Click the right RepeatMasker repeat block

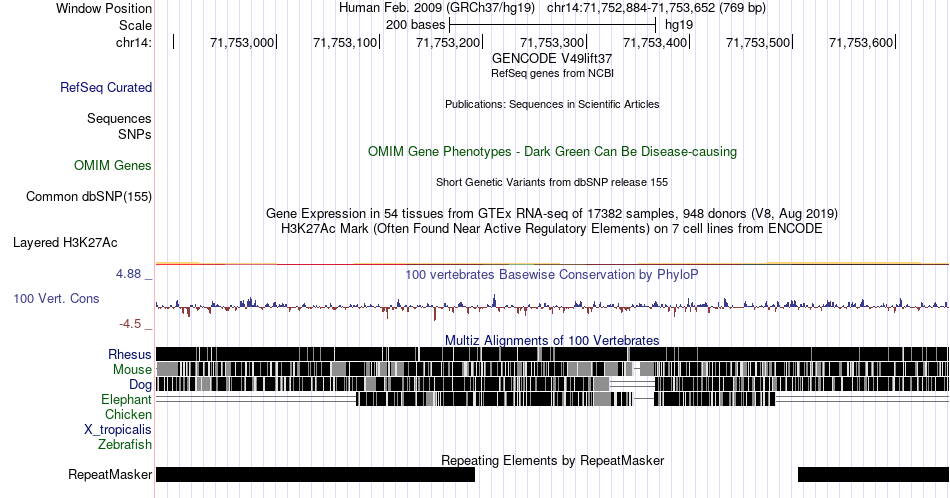click(x=874, y=474)
